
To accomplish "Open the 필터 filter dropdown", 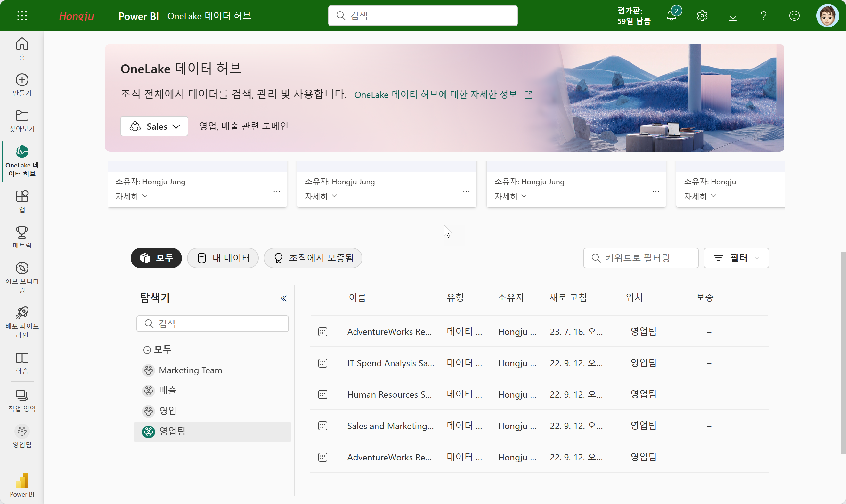I will click(x=736, y=258).
